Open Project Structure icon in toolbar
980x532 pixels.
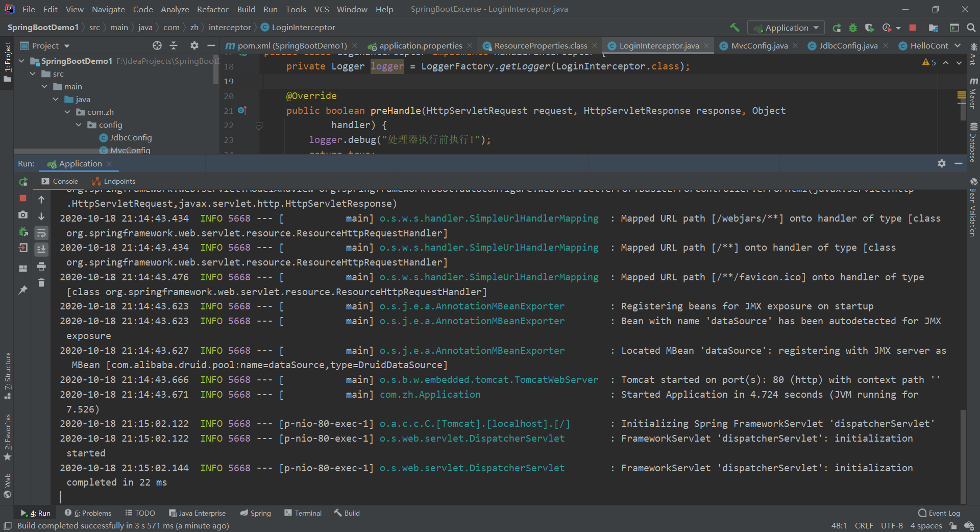click(x=934, y=28)
